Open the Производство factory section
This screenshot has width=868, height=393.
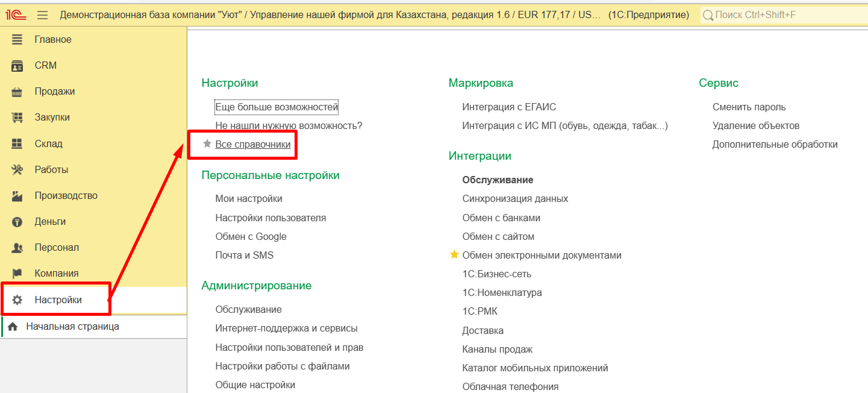pyautogui.click(x=66, y=195)
